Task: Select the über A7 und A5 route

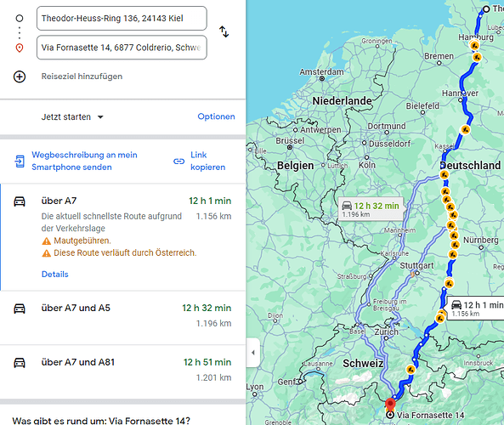Action: [122, 318]
